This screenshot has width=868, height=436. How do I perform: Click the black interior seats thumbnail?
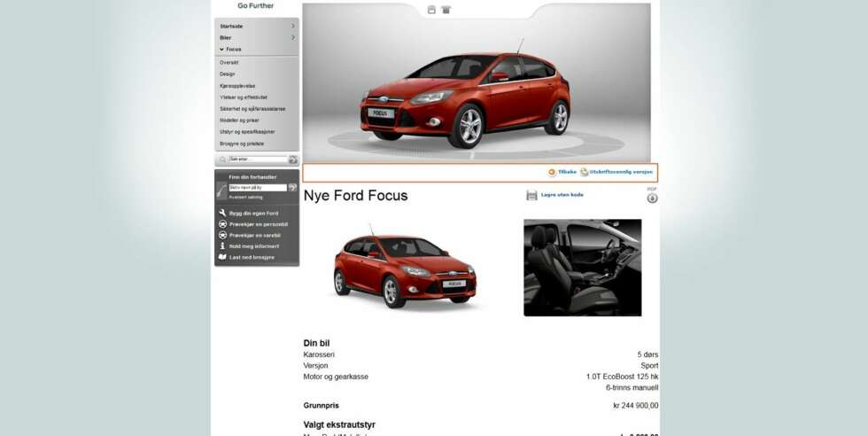tap(583, 268)
